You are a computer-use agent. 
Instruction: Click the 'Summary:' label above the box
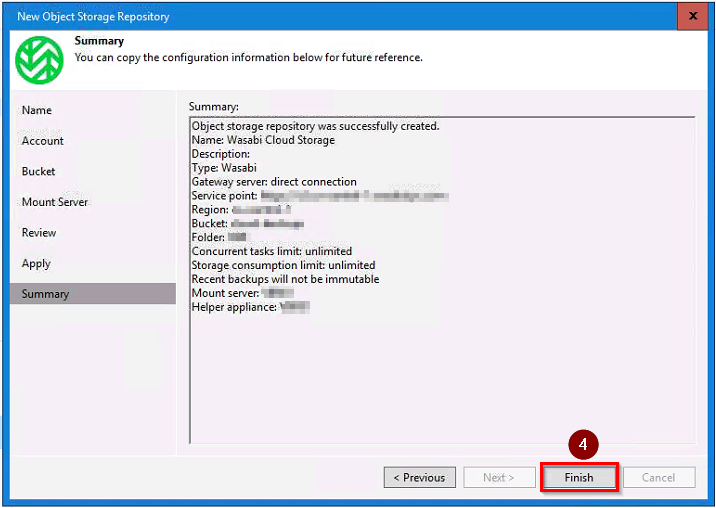click(x=214, y=106)
